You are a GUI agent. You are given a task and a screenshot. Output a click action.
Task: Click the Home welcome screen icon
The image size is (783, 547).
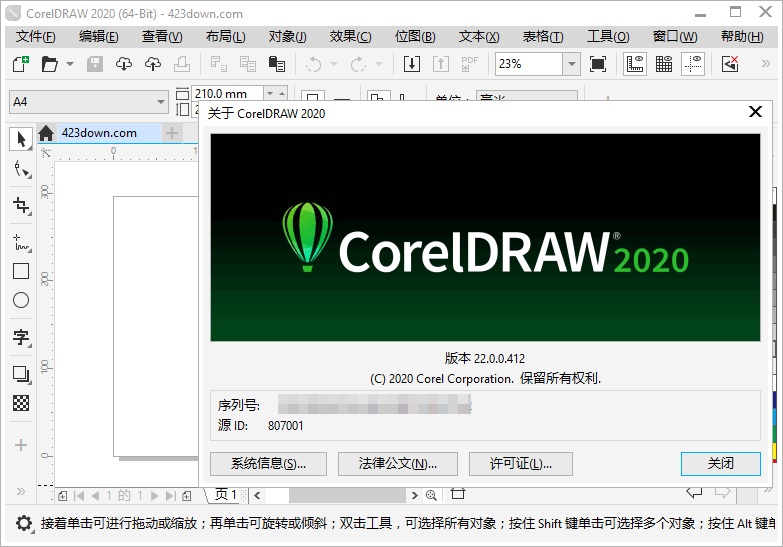[46, 133]
